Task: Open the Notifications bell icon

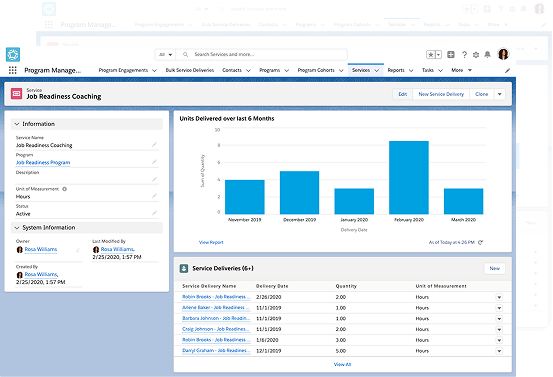Action: point(487,54)
